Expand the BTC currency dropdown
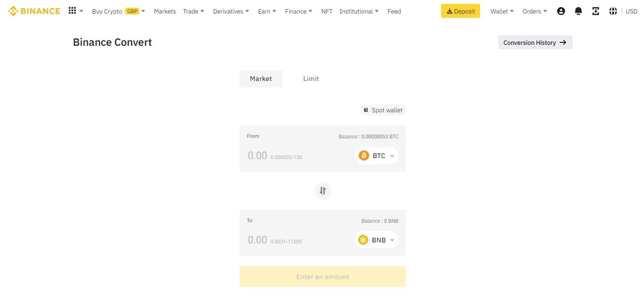Image resolution: width=644 pixels, height=295 pixels. [377, 156]
